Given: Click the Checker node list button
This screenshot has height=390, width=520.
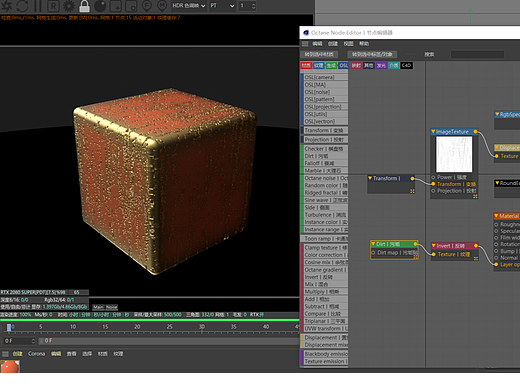Looking at the screenshot, I should pos(324,149).
